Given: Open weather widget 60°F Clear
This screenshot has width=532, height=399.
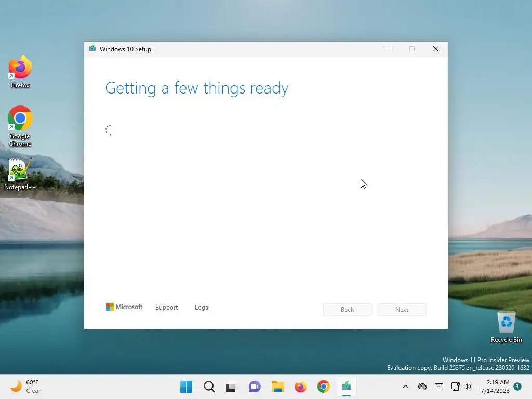Looking at the screenshot, I should [25, 387].
